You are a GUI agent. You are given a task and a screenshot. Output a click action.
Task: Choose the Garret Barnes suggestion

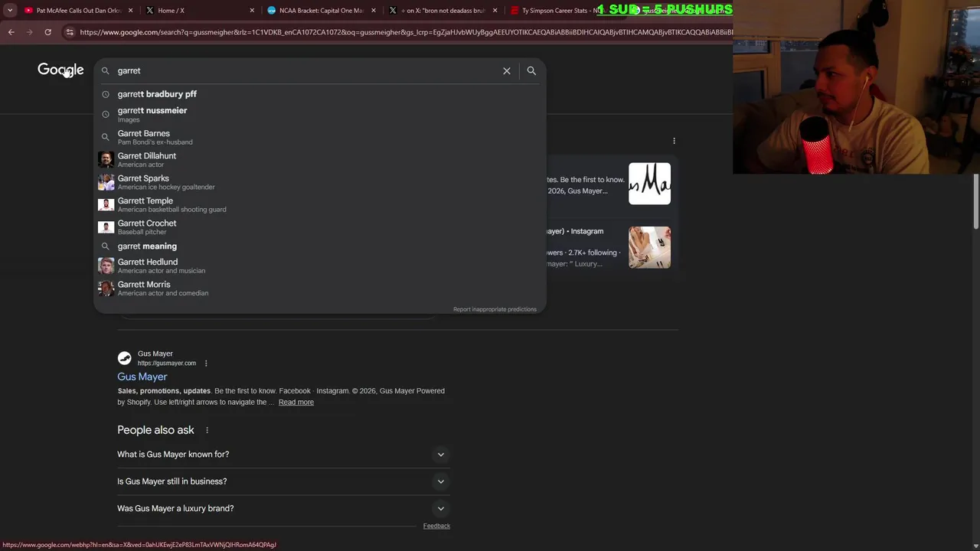320,137
